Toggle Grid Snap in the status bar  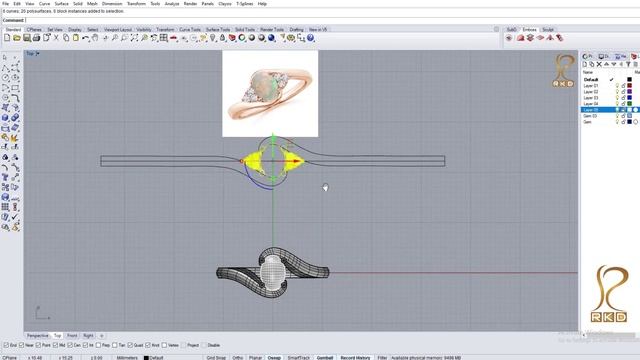coord(216,358)
